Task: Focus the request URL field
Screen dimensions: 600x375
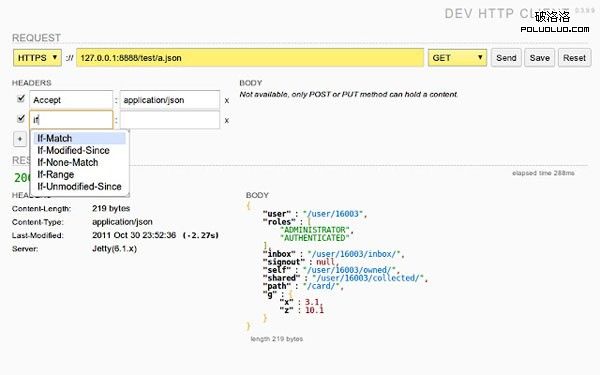Action: (250, 58)
